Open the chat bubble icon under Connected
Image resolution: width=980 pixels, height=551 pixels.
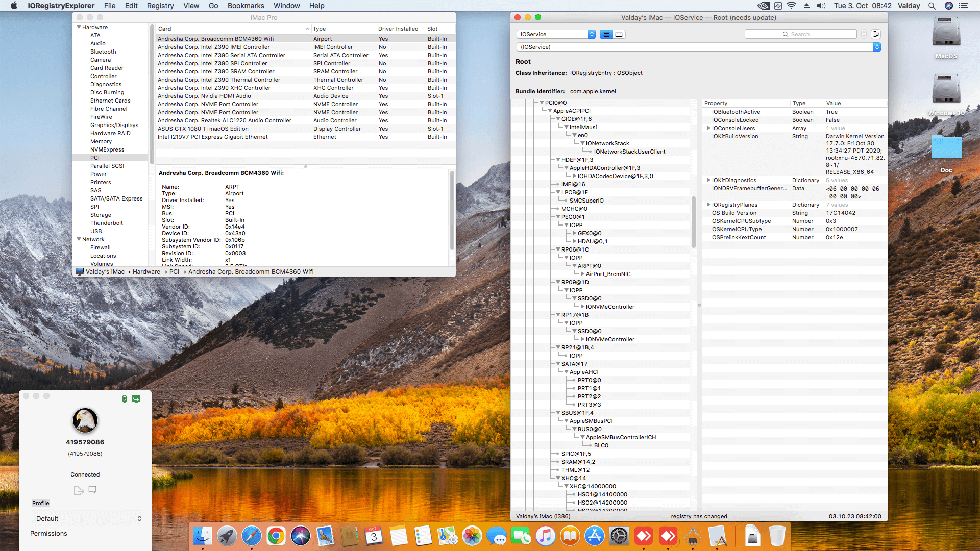click(x=92, y=490)
